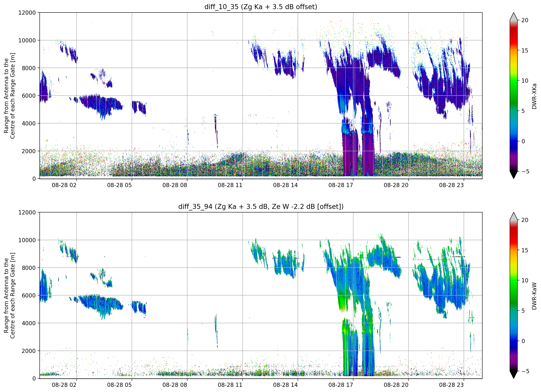The height and width of the screenshot is (392, 541).
Task: Select the DWR-KaW colorbar gradient
Action: tap(513, 295)
